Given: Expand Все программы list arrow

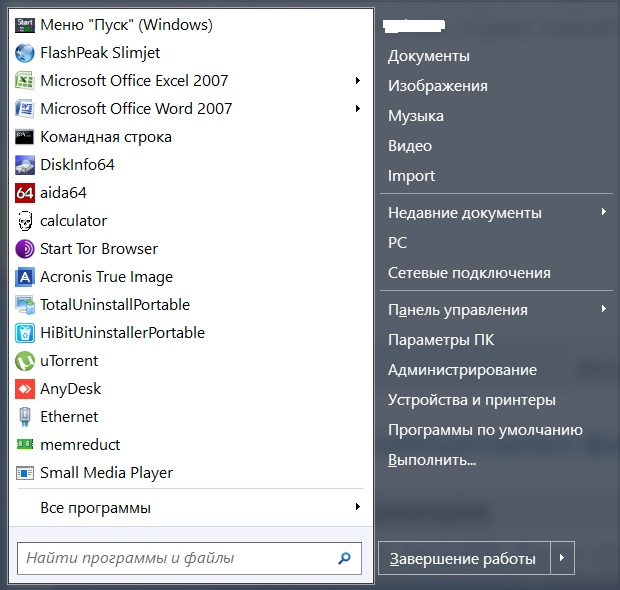Looking at the screenshot, I should (357, 508).
